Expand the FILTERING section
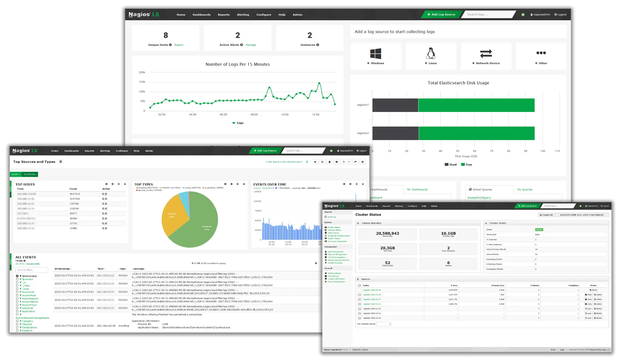The height and width of the screenshot is (362, 644). pyautogui.click(x=30, y=174)
